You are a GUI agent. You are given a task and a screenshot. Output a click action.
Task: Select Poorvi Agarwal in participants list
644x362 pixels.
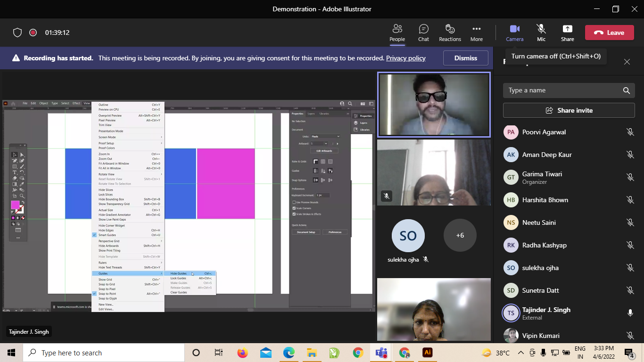point(544,132)
